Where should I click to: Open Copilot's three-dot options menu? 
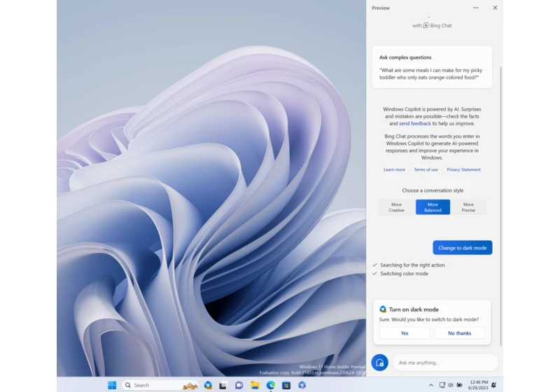(x=476, y=8)
